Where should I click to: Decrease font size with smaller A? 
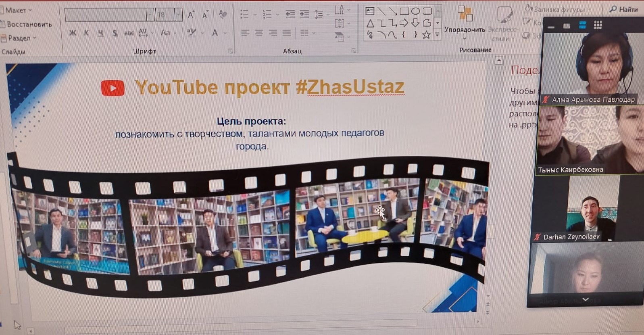coord(205,15)
